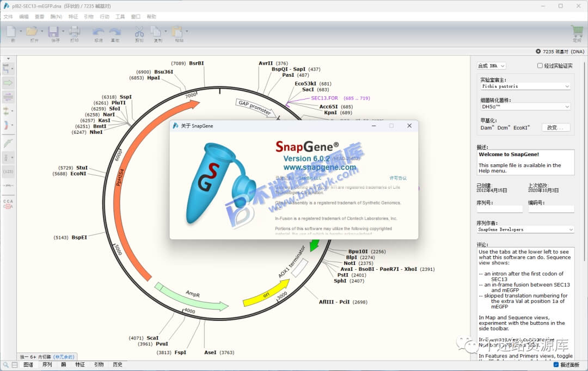Screen dimensions: 588x371
Task: Click the translations side toolbar icon
Action: pos(7,111)
